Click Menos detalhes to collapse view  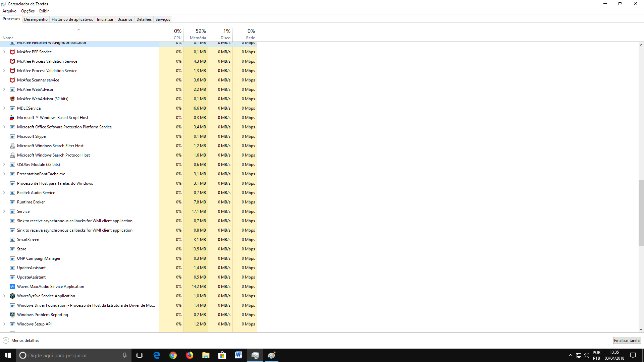click(x=21, y=341)
